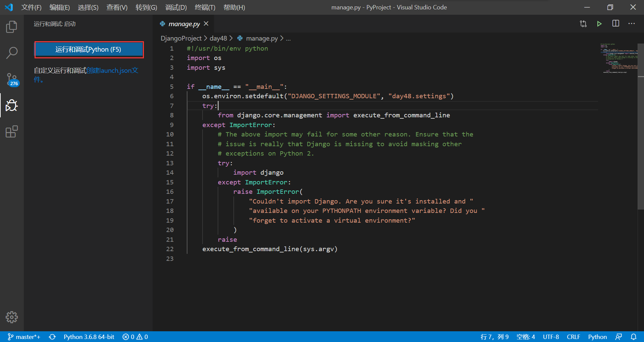Screen dimensions: 644x342
Task: Open the Extensions view
Action: pyautogui.click(x=12, y=131)
